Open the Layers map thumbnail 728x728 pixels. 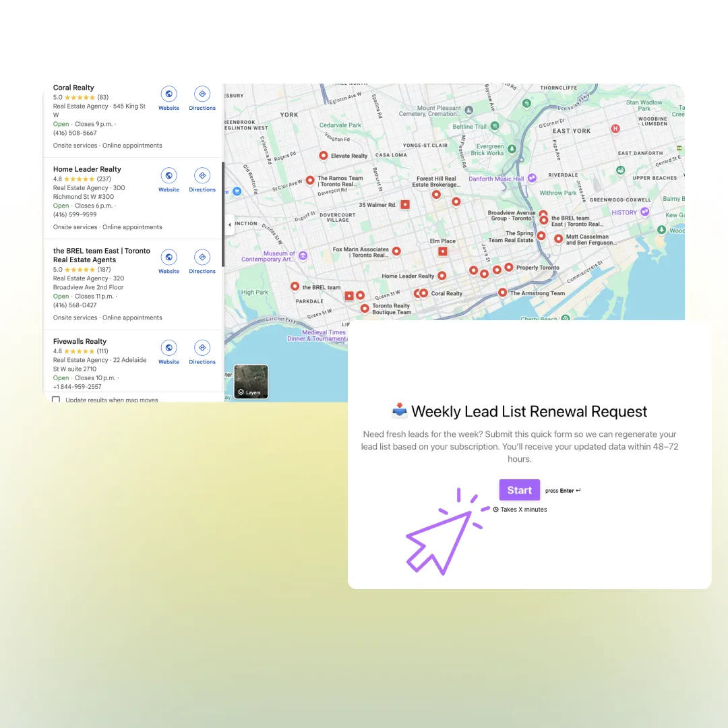click(251, 382)
